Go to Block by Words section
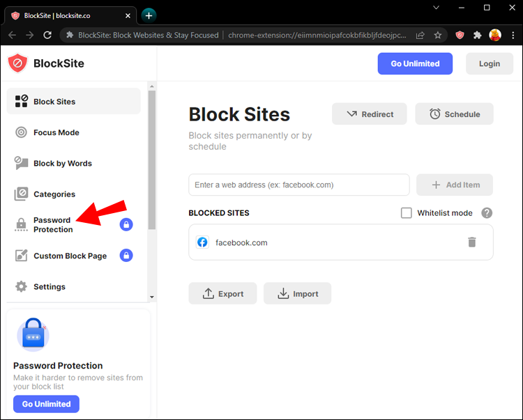523x420 pixels. point(62,163)
